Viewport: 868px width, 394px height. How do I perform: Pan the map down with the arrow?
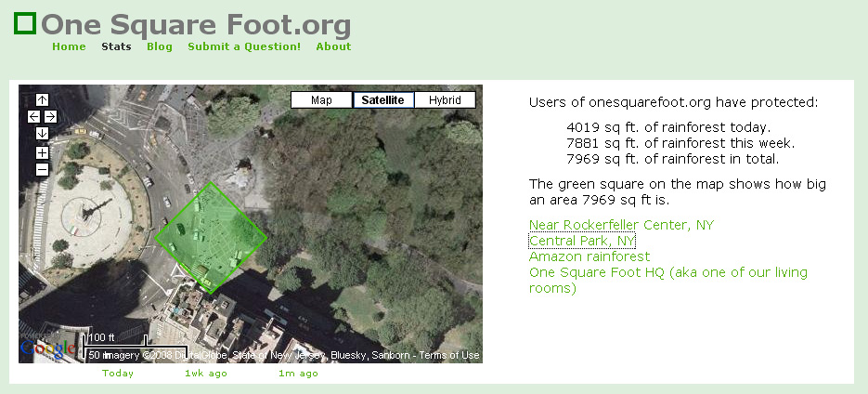[42, 134]
